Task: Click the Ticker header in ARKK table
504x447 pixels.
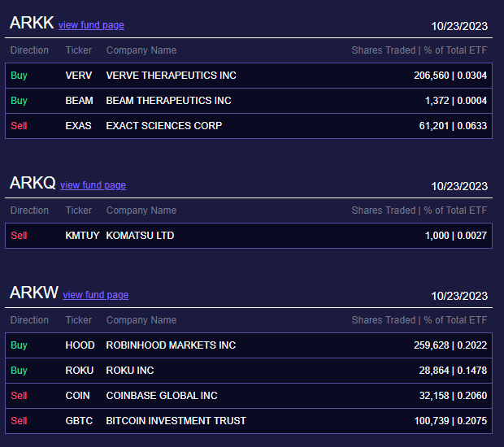Action: (79, 50)
